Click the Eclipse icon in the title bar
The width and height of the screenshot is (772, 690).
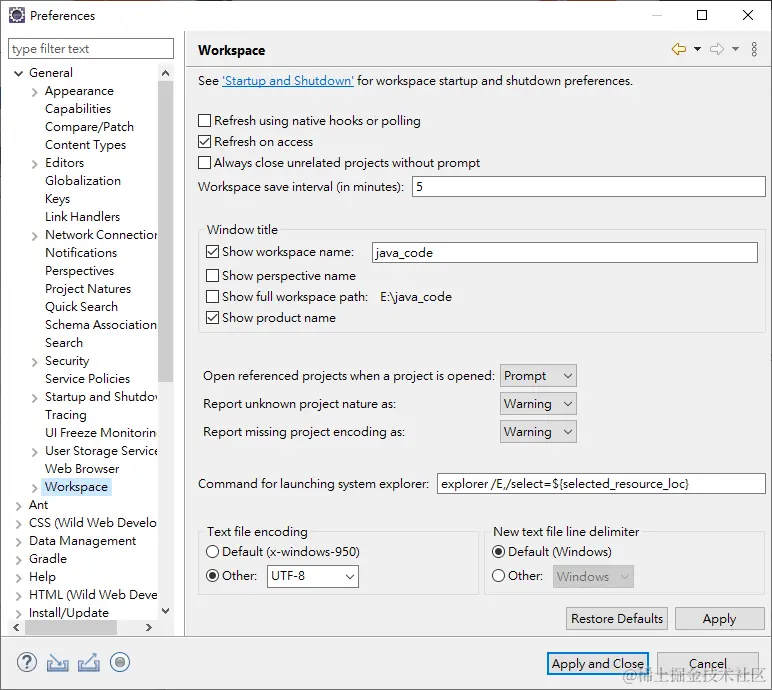pyautogui.click(x=17, y=15)
